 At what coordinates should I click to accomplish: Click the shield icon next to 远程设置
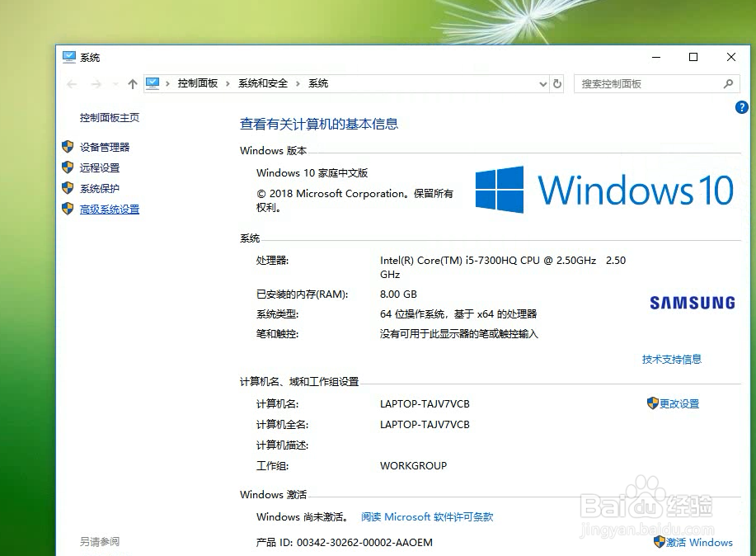click(x=68, y=167)
